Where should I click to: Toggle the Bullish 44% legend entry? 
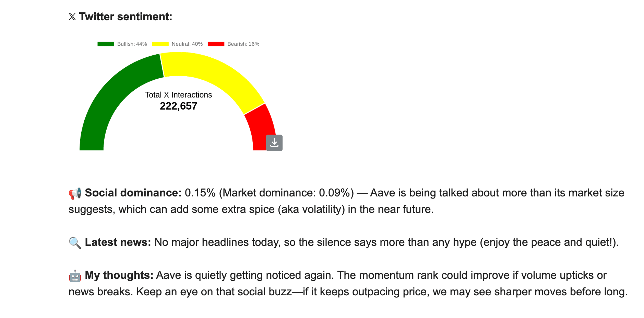click(x=122, y=44)
